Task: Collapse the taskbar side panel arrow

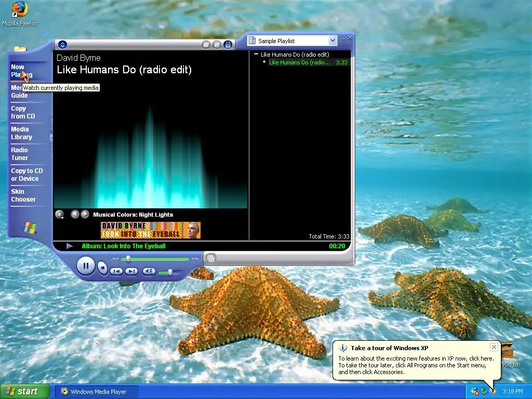Action: (x=51, y=136)
